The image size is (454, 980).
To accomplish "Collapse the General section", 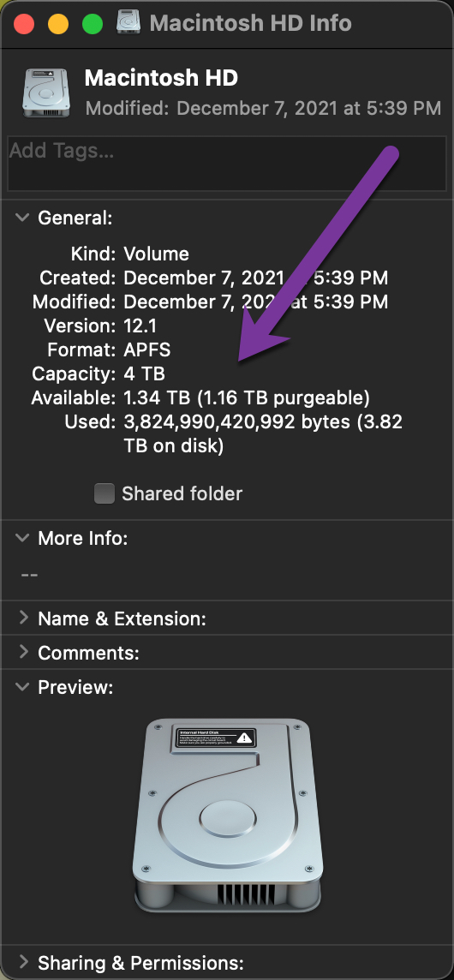I will coord(22,218).
